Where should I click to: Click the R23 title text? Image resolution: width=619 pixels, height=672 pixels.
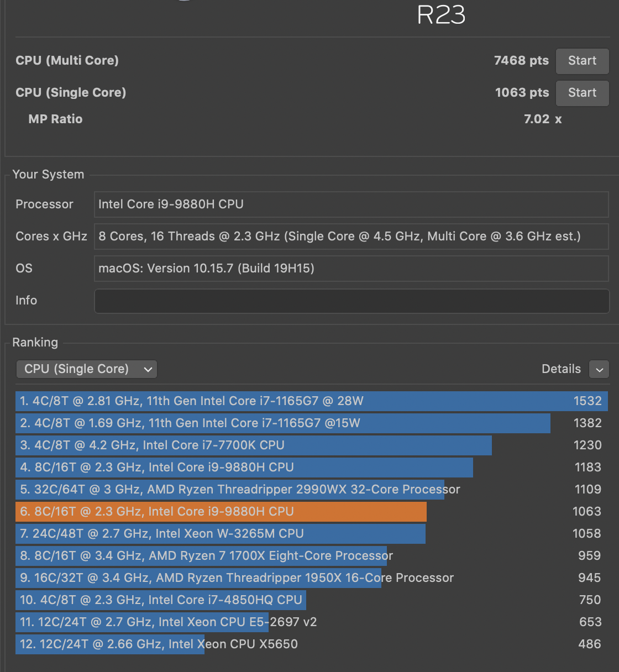(441, 15)
